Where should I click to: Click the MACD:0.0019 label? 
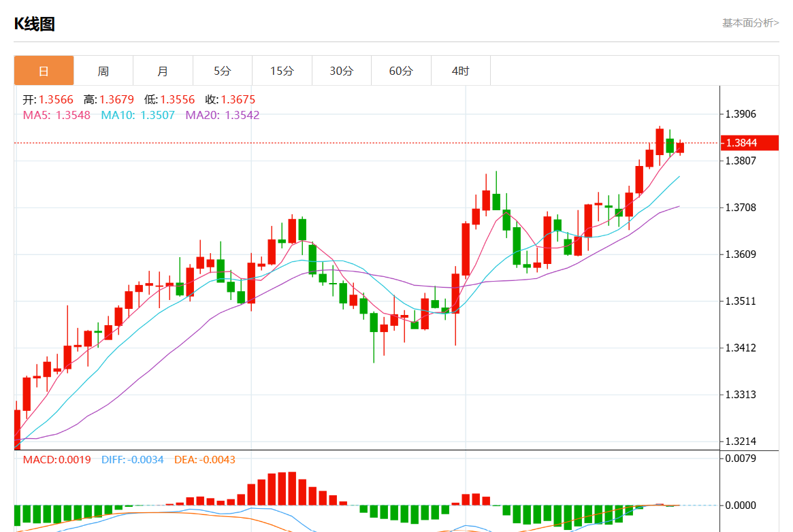tap(57, 460)
